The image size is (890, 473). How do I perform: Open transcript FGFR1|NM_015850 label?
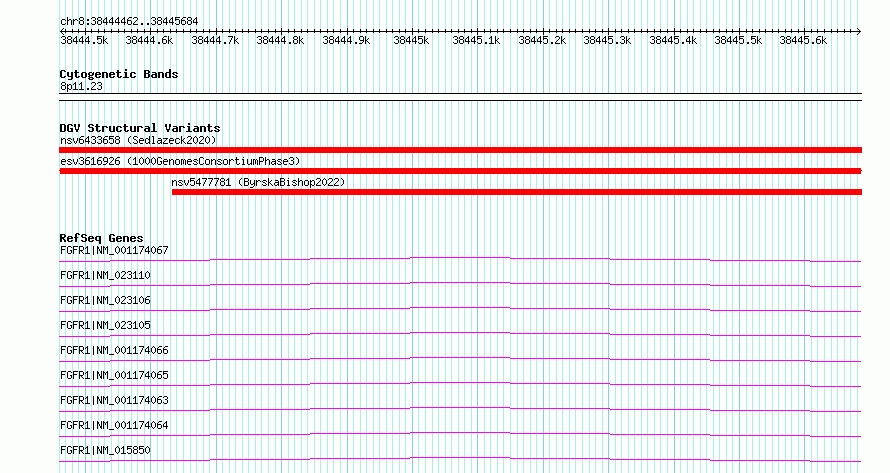(105, 450)
